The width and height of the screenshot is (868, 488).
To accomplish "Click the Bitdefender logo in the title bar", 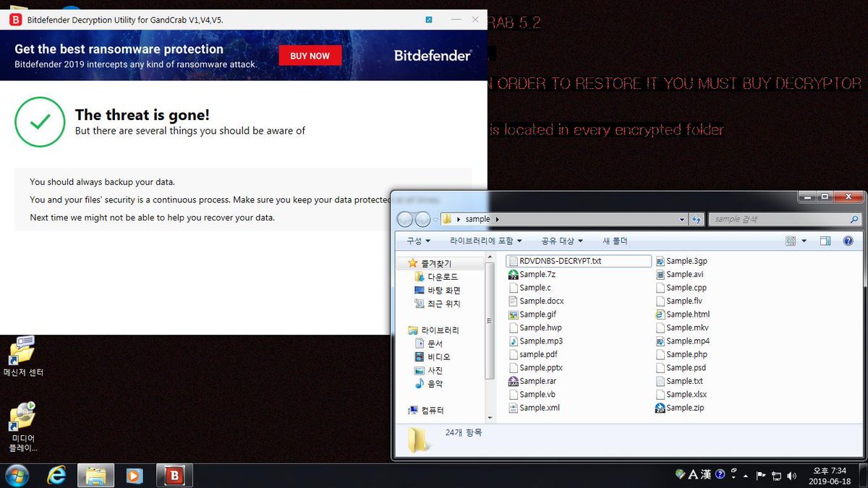I will (15, 20).
